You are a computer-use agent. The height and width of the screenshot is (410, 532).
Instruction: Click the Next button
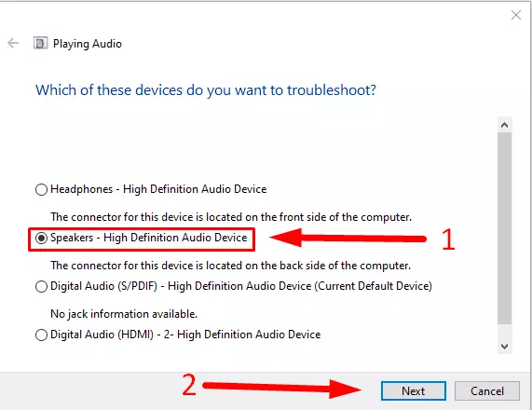pyautogui.click(x=414, y=391)
